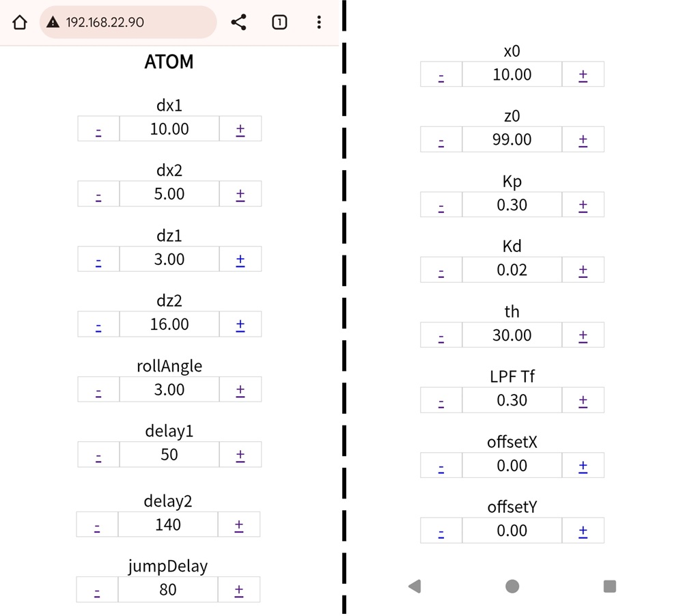
Task: Increase the offsetY value
Action: (583, 531)
